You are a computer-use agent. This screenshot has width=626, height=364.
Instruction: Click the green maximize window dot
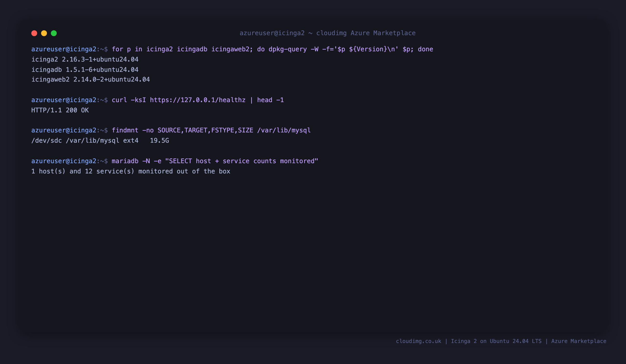54,33
